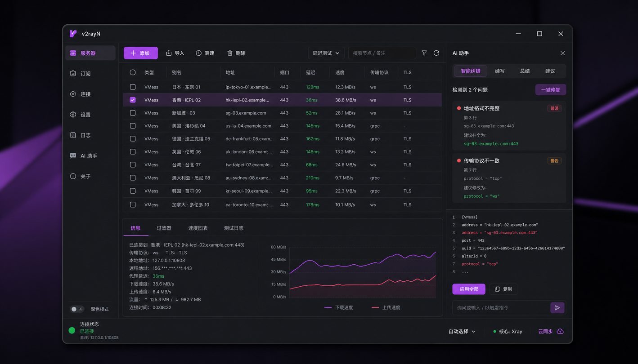The height and width of the screenshot is (364, 638).
Task: Click the filter funnel icon
Action: pos(424,53)
